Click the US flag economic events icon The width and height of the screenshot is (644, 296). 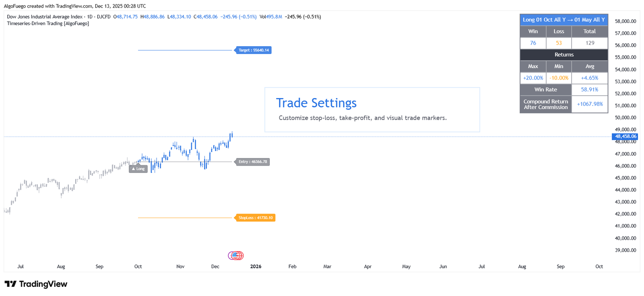pos(236,255)
